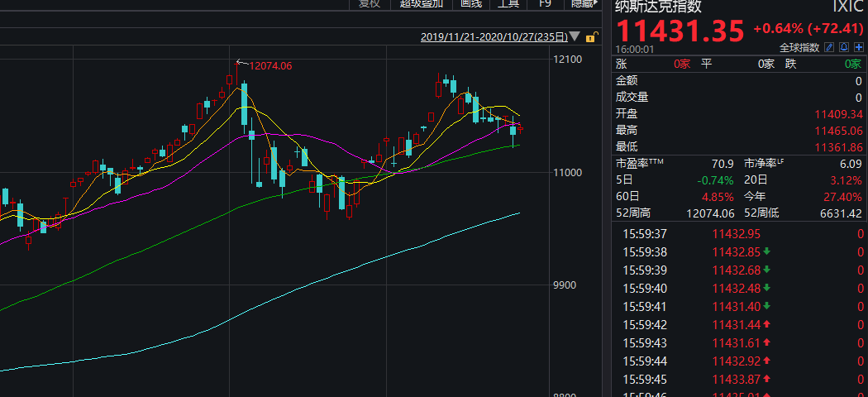
Task: Open the date range dropdown triangle
Action: pyautogui.click(x=575, y=37)
